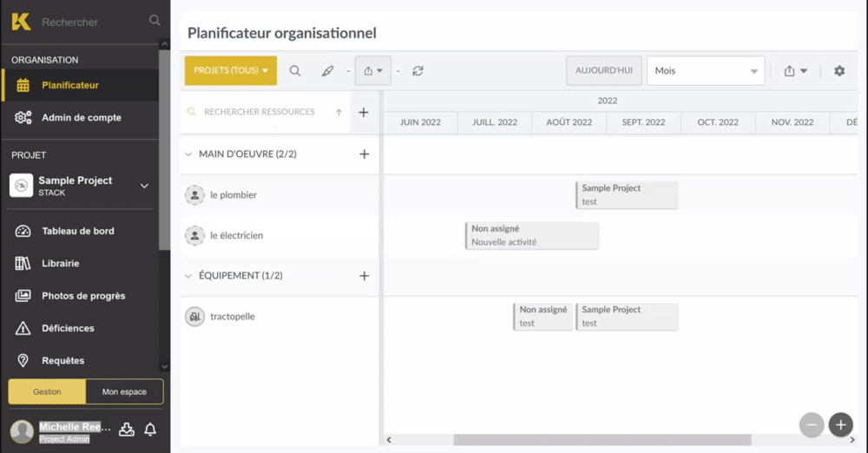Click the refresh icon
The image size is (868, 453).
pos(418,71)
